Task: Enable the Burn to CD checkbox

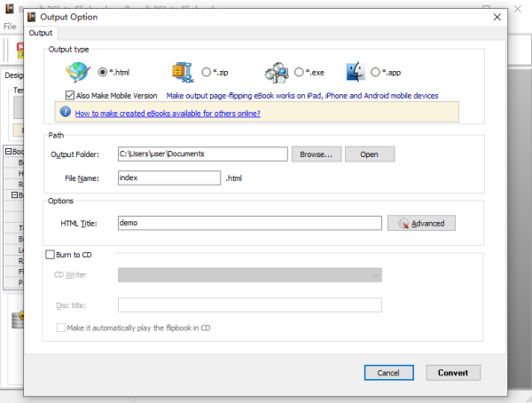Action: (x=51, y=255)
